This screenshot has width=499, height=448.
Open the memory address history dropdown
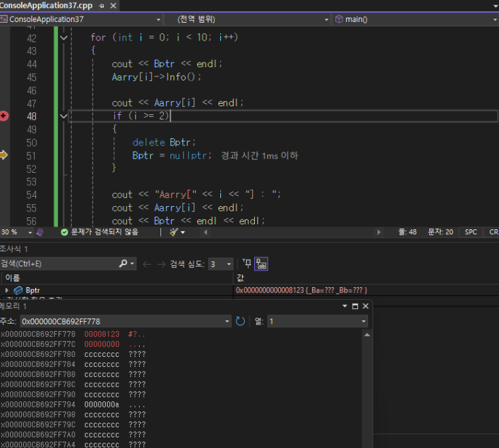pos(227,322)
